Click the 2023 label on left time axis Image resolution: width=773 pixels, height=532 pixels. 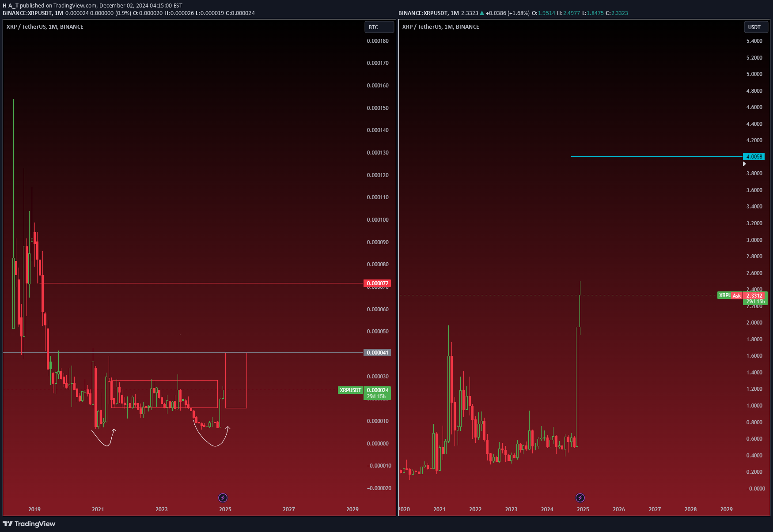(x=162, y=509)
